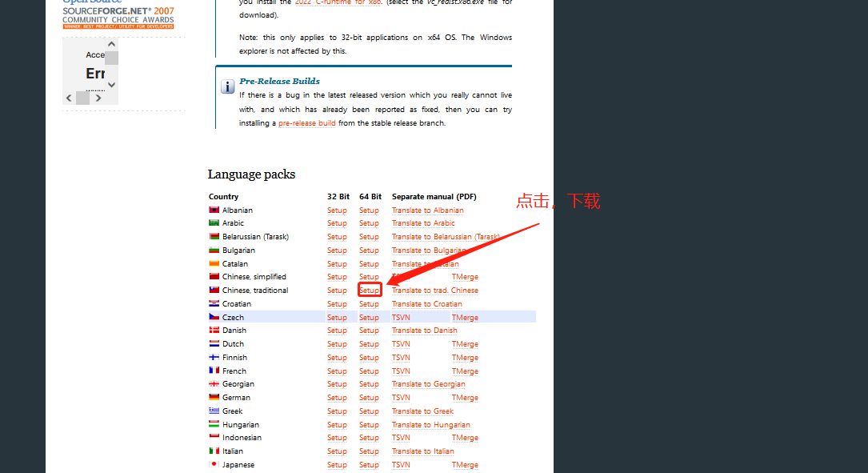Click the Czech flag icon
Image resolution: width=868 pixels, height=473 pixels.
(214, 317)
